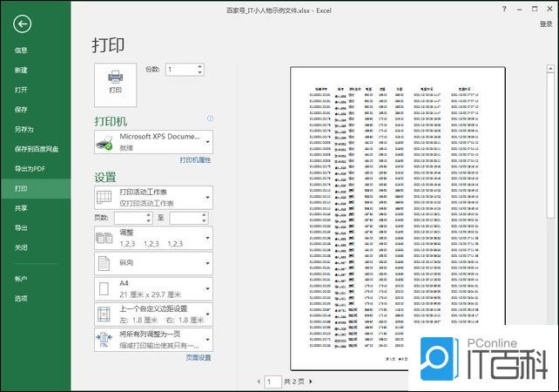
Task: Open 选项 in the sidebar
Action: 21,298
